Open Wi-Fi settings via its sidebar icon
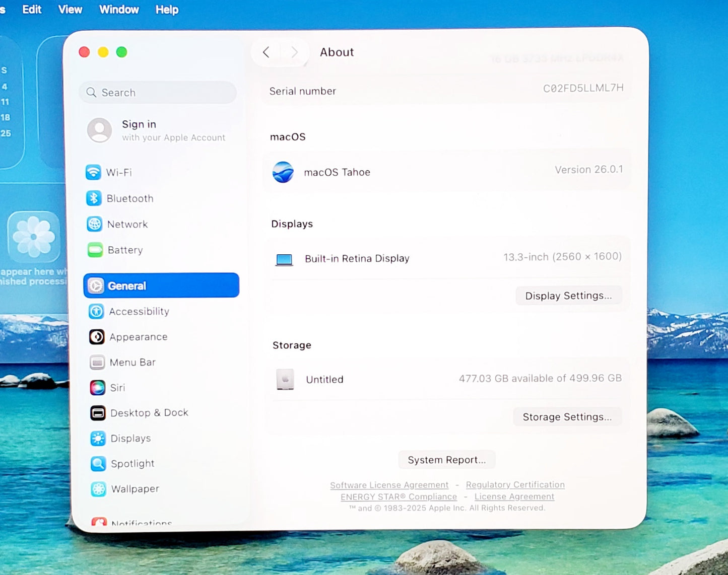The height and width of the screenshot is (575, 728). (x=93, y=172)
